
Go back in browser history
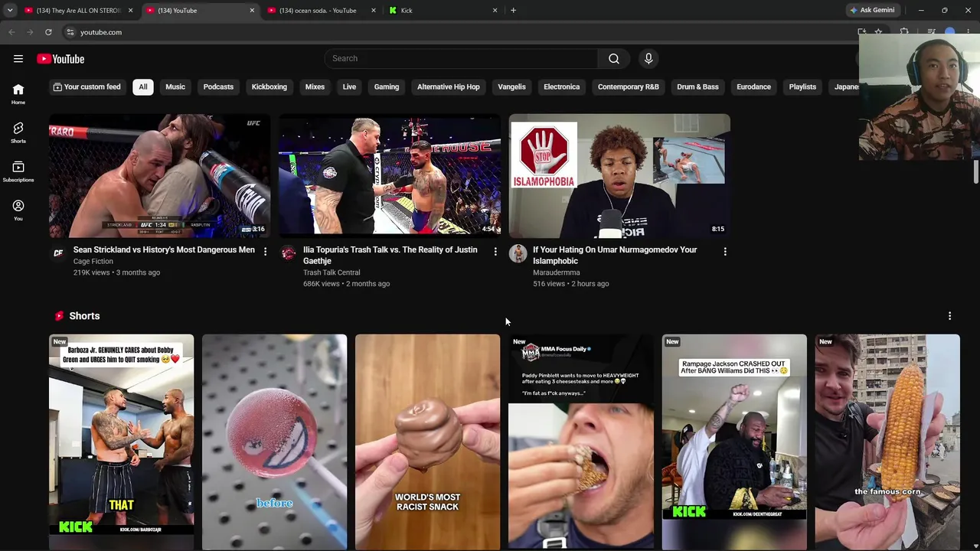[x=11, y=32]
